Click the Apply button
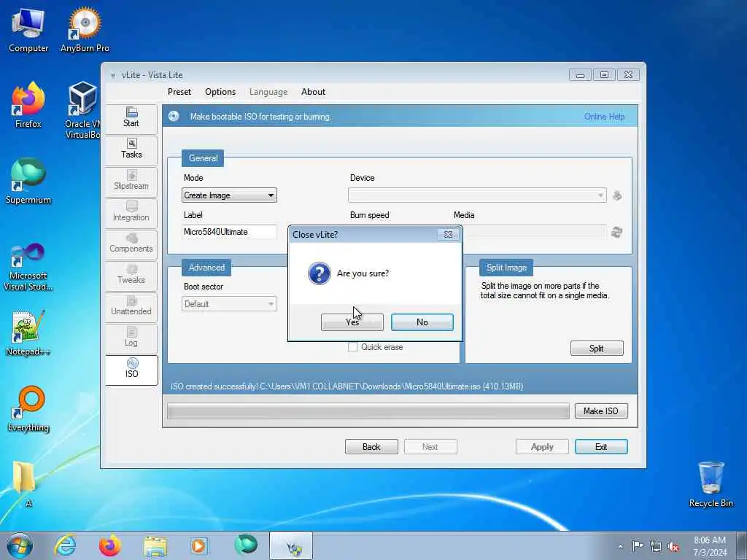The height and width of the screenshot is (560, 747). click(x=542, y=447)
